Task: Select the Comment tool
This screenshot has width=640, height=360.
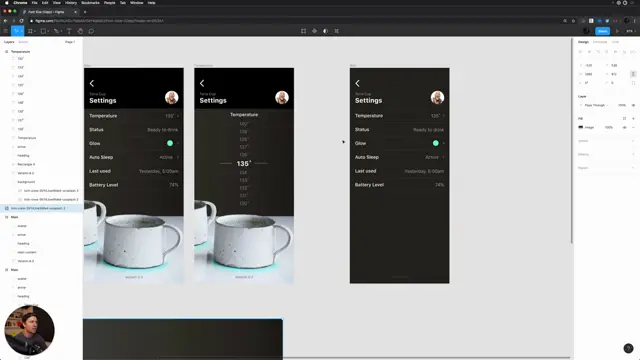Action: (91, 31)
